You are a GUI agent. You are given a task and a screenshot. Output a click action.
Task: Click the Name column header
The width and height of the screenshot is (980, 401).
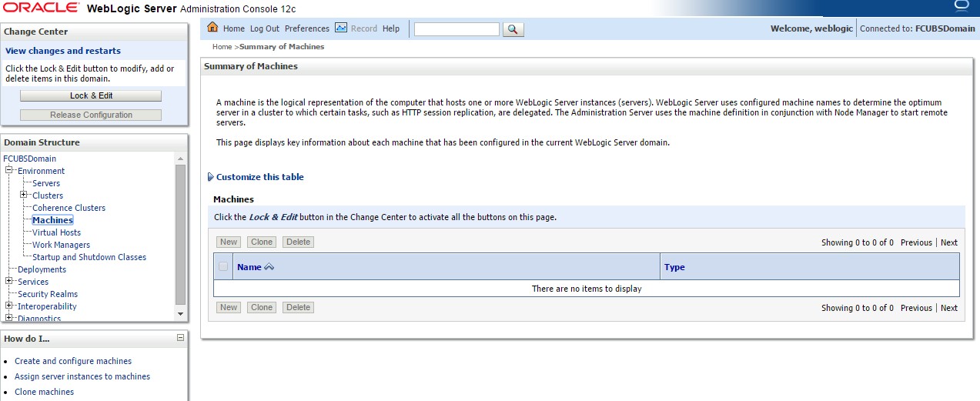(x=249, y=267)
